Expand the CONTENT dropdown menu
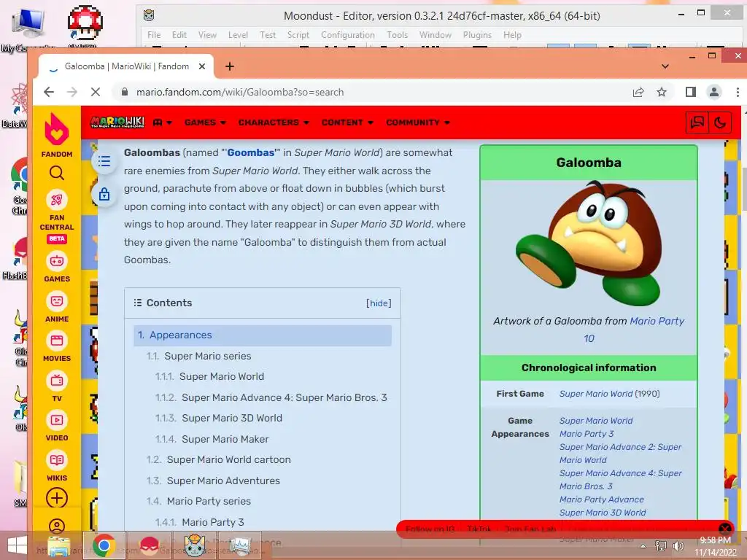 click(347, 122)
